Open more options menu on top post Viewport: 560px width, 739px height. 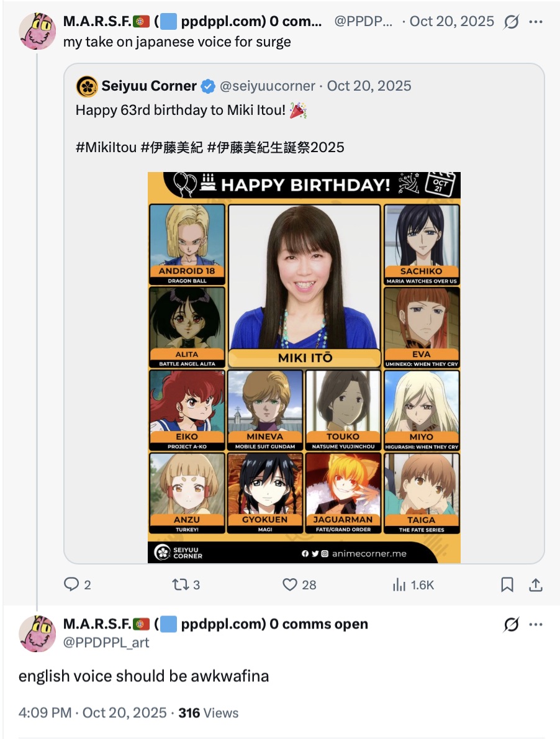point(536,22)
